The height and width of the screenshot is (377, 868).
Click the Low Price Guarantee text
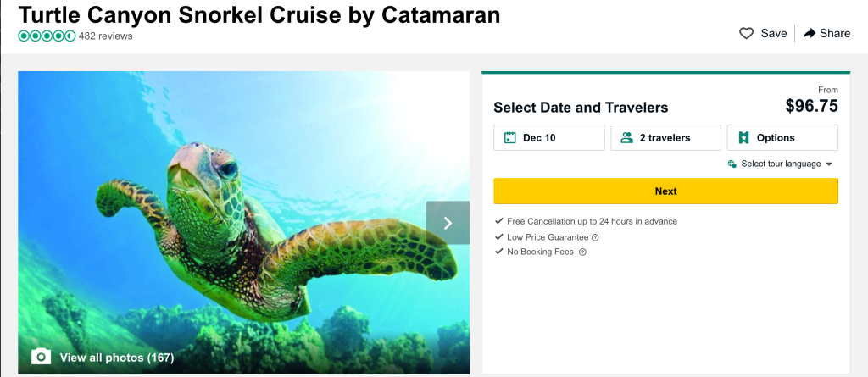548,237
